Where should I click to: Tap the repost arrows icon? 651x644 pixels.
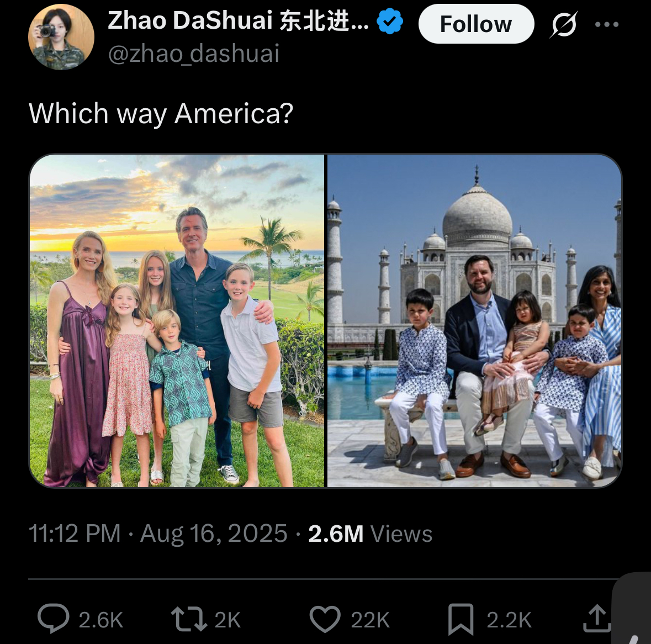pyautogui.click(x=189, y=619)
